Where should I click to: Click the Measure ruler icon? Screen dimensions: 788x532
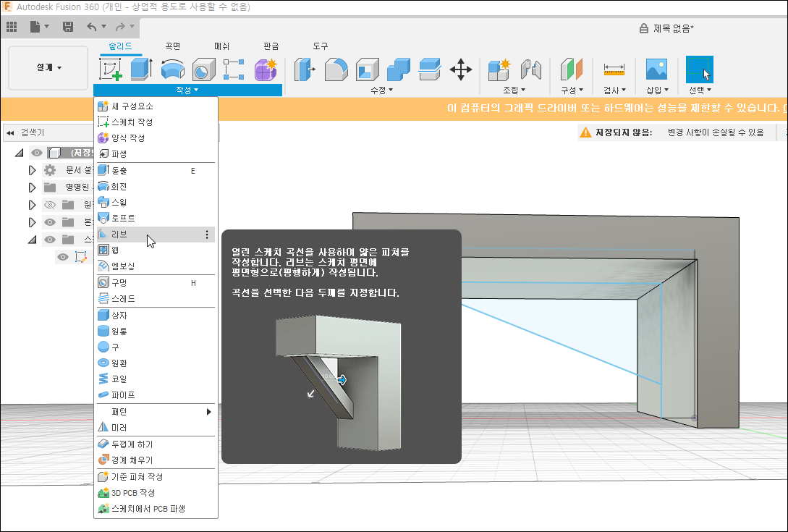[x=614, y=69]
